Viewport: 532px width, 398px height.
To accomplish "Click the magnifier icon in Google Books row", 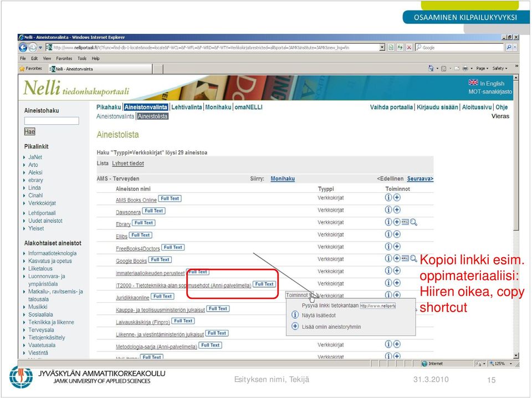I will click(413, 259).
